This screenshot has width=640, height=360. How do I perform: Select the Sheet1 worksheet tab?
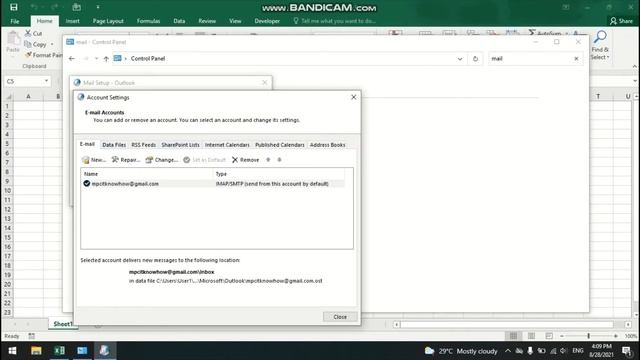62,324
